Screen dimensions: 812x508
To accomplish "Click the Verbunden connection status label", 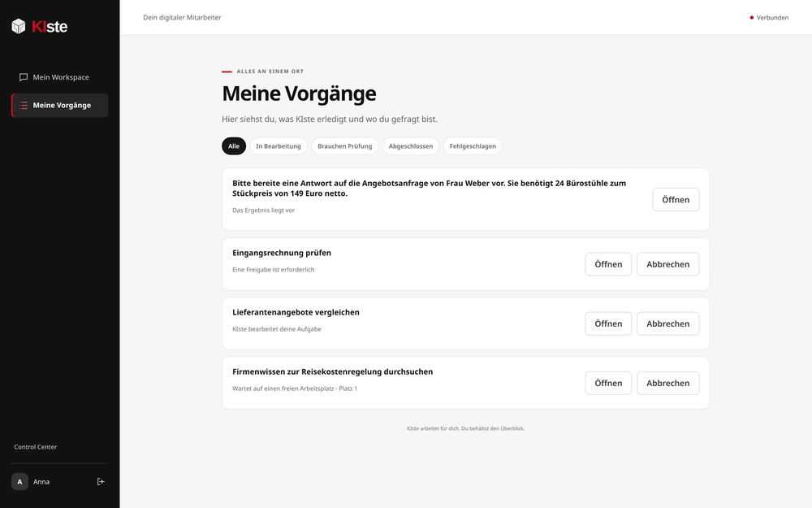I will coord(773,18).
